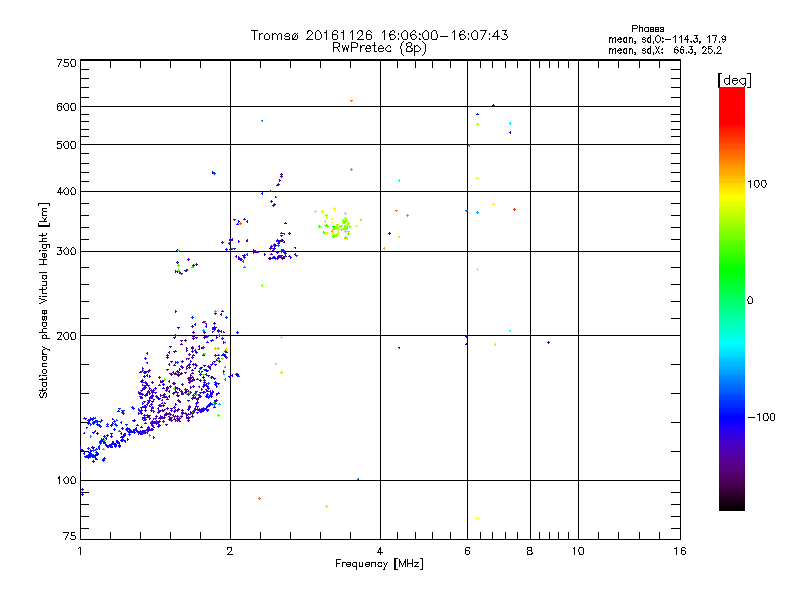Click the colorbar label '100'
The width and height of the screenshot is (800, 600).
point(757,184)
